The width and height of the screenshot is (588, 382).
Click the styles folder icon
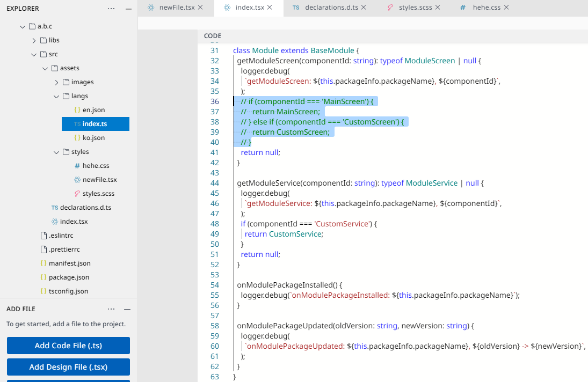point(66,152)
